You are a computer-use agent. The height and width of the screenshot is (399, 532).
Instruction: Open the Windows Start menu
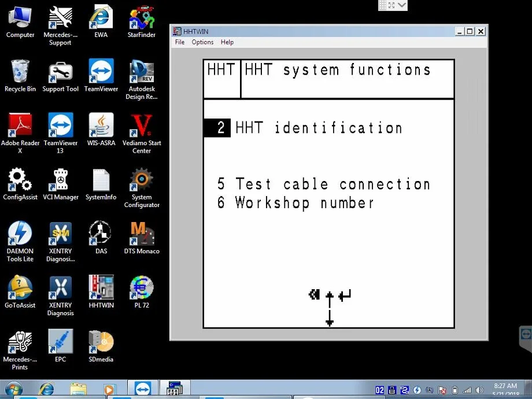point(13,390)
